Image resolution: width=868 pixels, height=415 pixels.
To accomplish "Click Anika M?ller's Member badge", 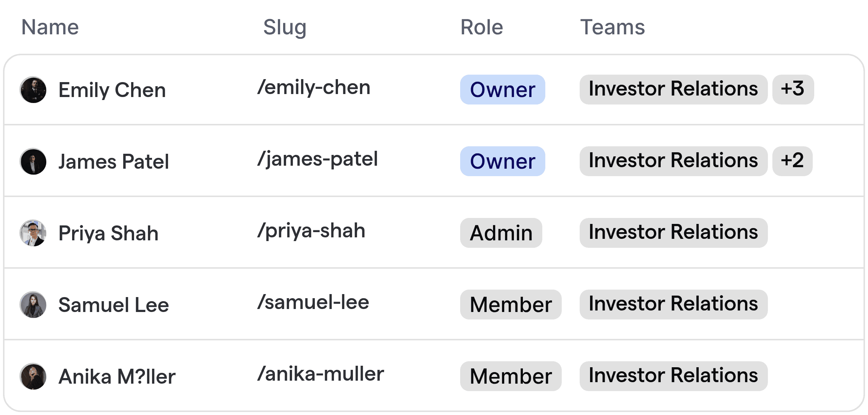I will 511,376.
